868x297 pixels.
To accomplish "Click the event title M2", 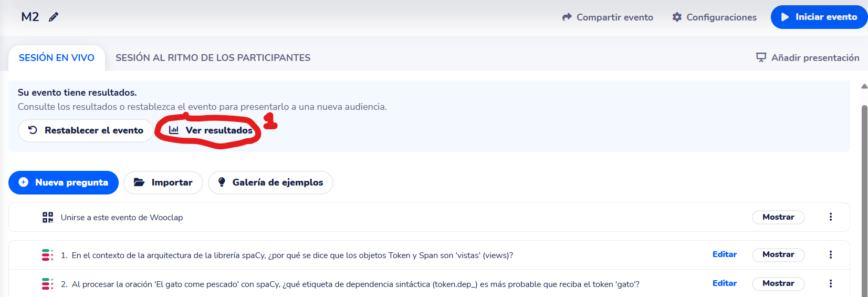I will tap(30, 17).
